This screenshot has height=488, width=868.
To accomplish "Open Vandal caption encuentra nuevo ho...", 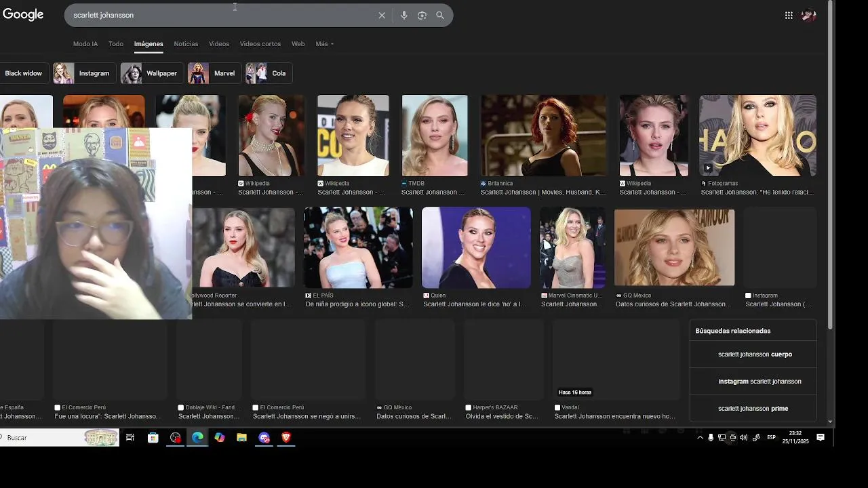I will coord(615,416).
